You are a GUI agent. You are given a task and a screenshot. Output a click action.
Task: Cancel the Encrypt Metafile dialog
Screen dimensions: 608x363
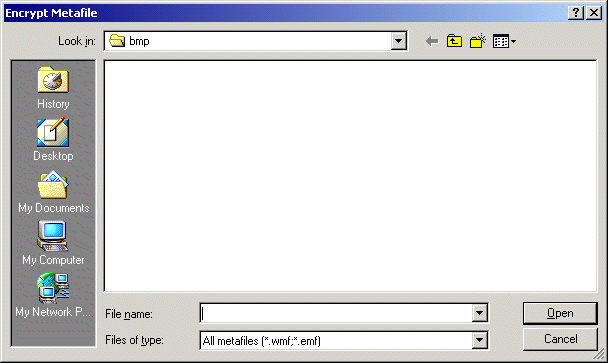pos(560,339)
